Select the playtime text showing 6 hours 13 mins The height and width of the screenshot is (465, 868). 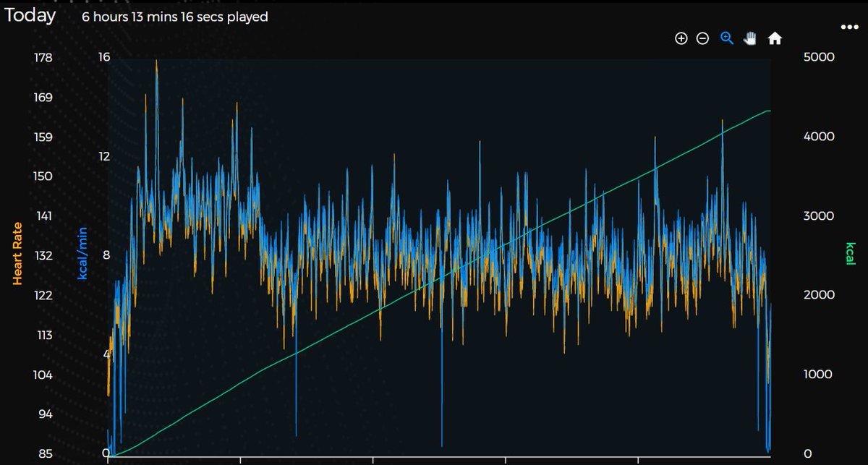pyautogui.click(x=175, y=17)
